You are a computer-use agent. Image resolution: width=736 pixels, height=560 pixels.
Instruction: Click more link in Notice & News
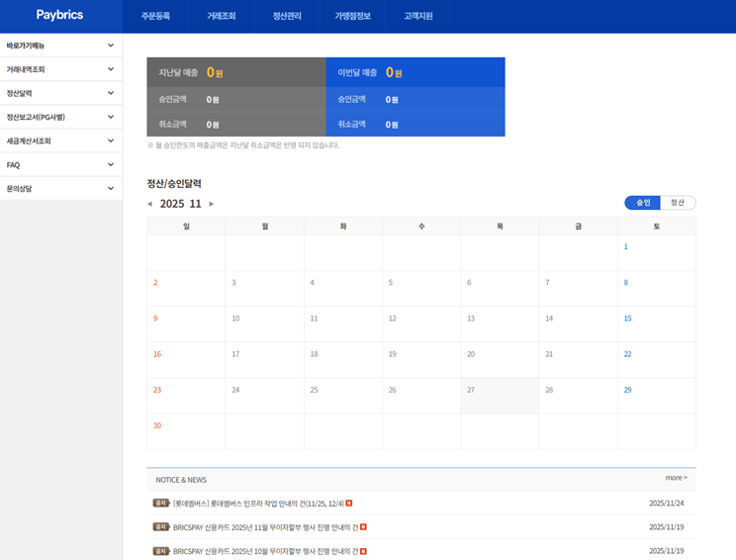pyautogui.click(x=676, y=478)
